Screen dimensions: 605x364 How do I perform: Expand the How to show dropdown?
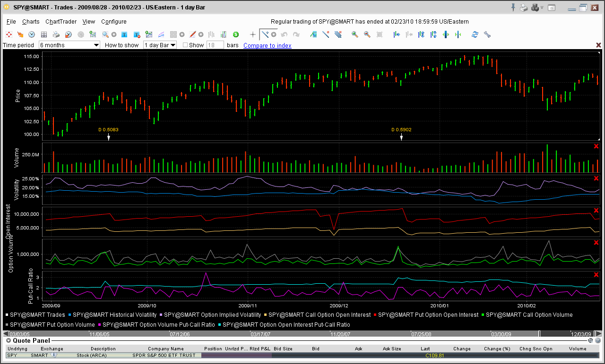point(173,45)
